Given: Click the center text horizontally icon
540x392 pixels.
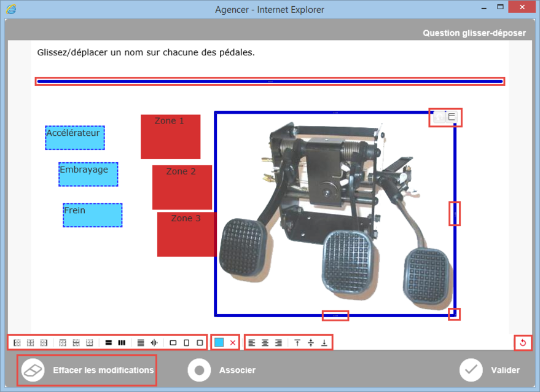Looking at the screenshot, I should [265, 343].
